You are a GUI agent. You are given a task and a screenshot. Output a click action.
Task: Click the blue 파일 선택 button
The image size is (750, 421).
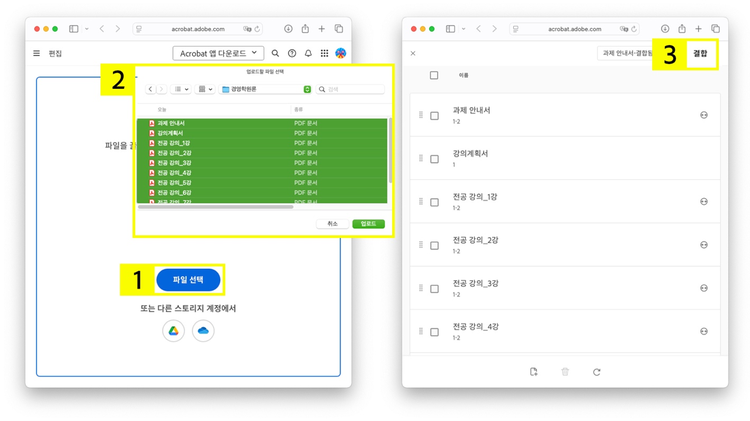tap(188, 280)
